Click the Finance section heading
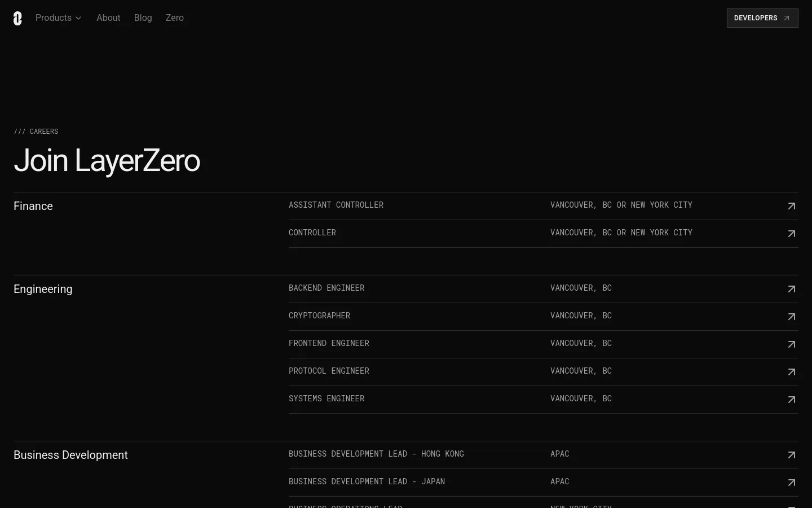This screenshot has width=812, height=508. point(33,206)
